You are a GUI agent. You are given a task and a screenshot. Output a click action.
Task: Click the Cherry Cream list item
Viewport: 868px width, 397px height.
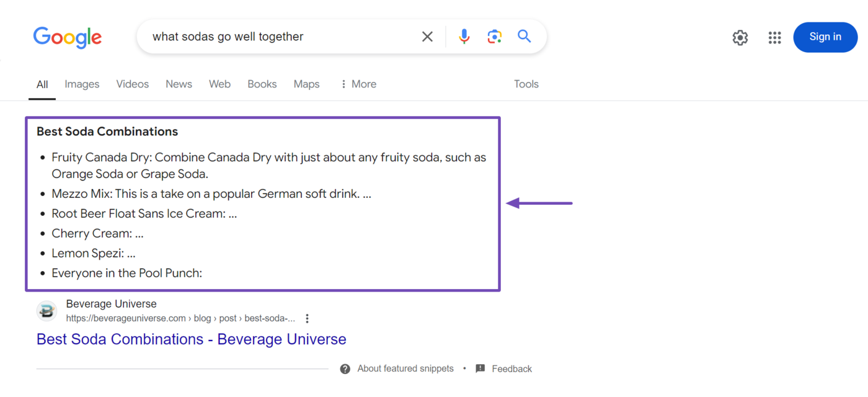[x=97, y=233]
